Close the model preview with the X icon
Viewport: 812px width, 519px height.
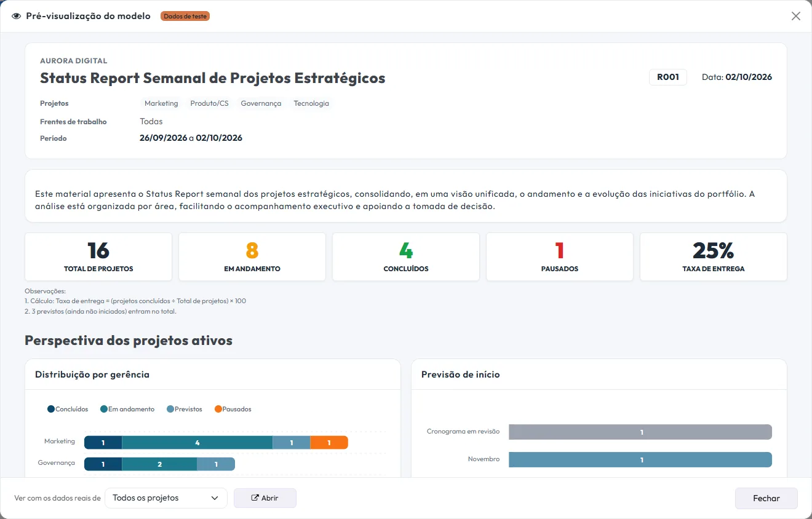coord(796,16)
